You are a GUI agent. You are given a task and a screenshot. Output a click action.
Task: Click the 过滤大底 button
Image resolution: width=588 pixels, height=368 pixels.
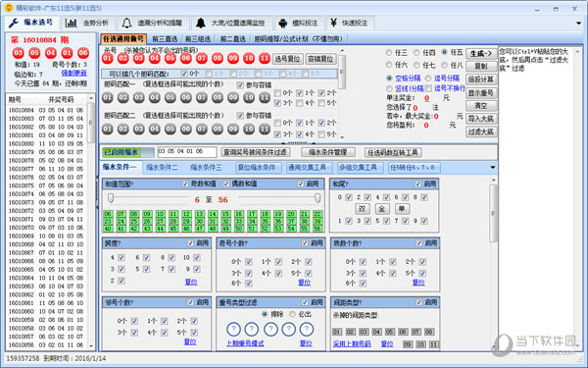coord(481,131)
